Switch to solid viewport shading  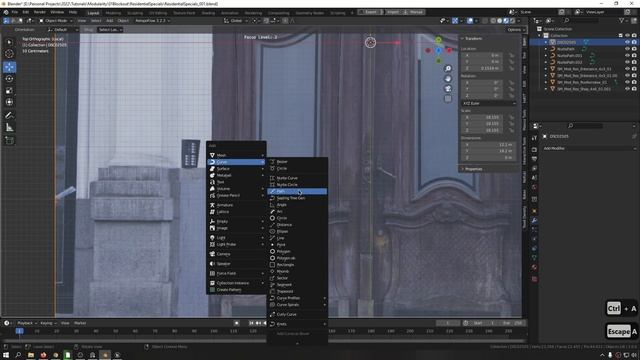pyautogui.click(x=500, y=20)
